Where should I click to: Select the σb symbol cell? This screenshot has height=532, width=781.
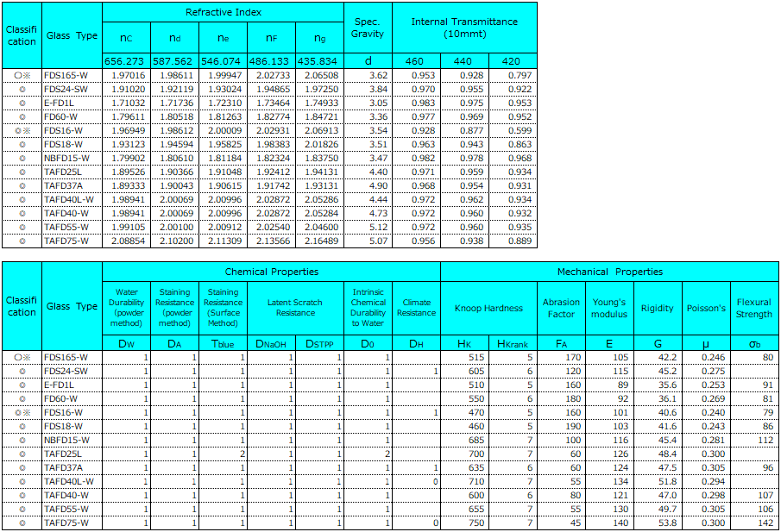754,343
